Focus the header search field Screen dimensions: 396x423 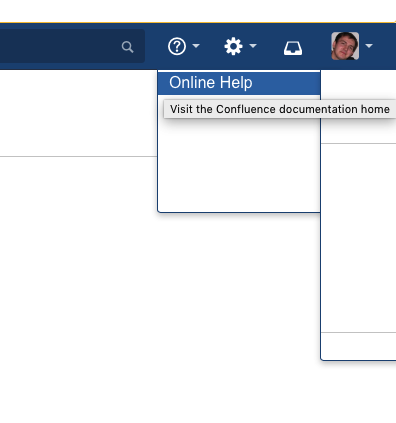click(x=72, y=46)
